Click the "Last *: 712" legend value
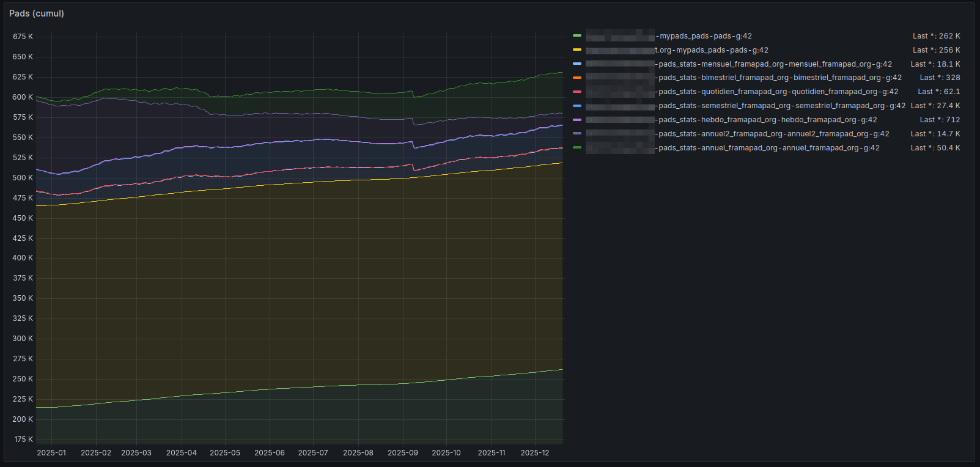The height and width of the screenshot is (467, 980). click(940, 120)
